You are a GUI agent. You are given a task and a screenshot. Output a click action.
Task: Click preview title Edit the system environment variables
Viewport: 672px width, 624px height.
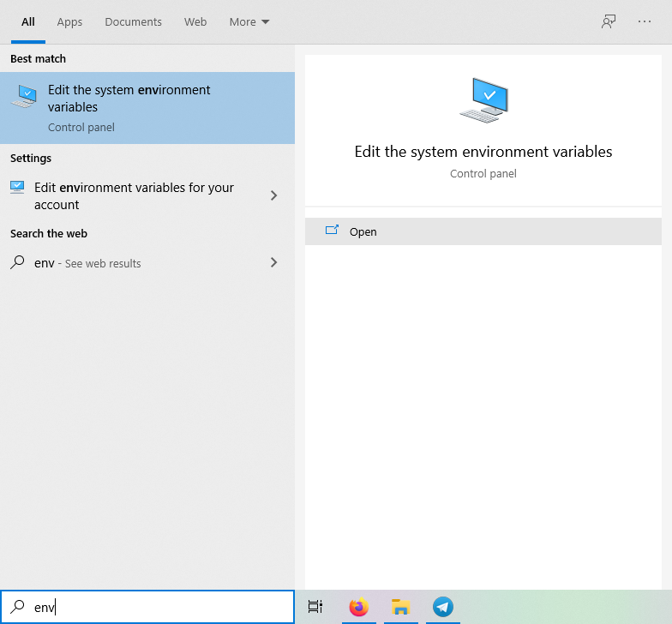(x=483, y=152)
